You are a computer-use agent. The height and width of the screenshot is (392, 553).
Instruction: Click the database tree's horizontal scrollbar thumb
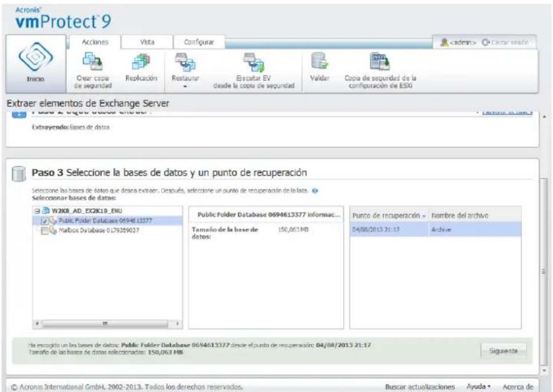105,324
